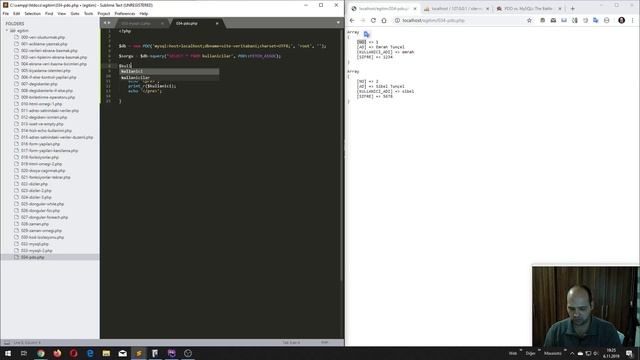Open 020-dosya-cagirmak.php file
This screenshot has height=360, width=640.
coord(43,171)
